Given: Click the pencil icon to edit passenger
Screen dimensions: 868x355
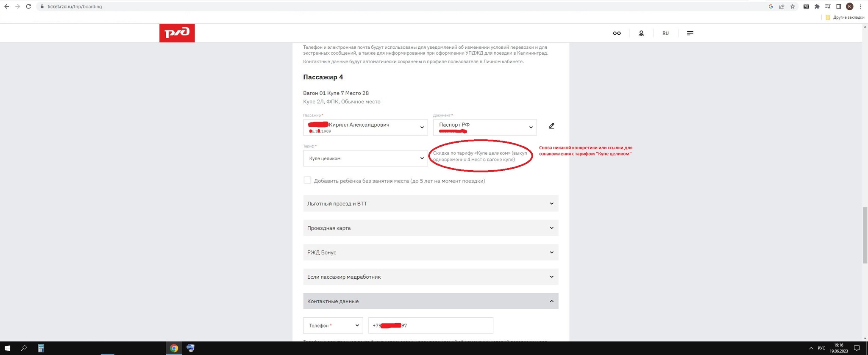Looking at the screenshot, I should tap(551, 126).
